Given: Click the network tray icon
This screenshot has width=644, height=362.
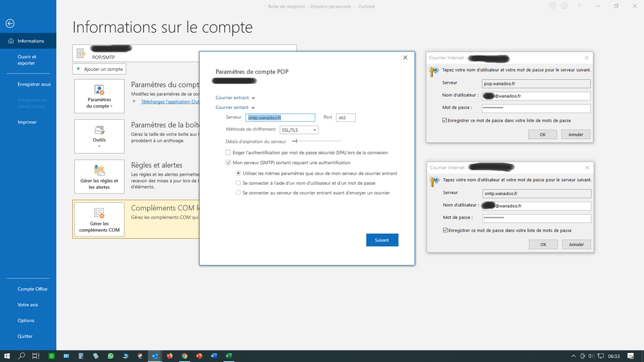Looking at the screenshot, I should click(600, 356).
